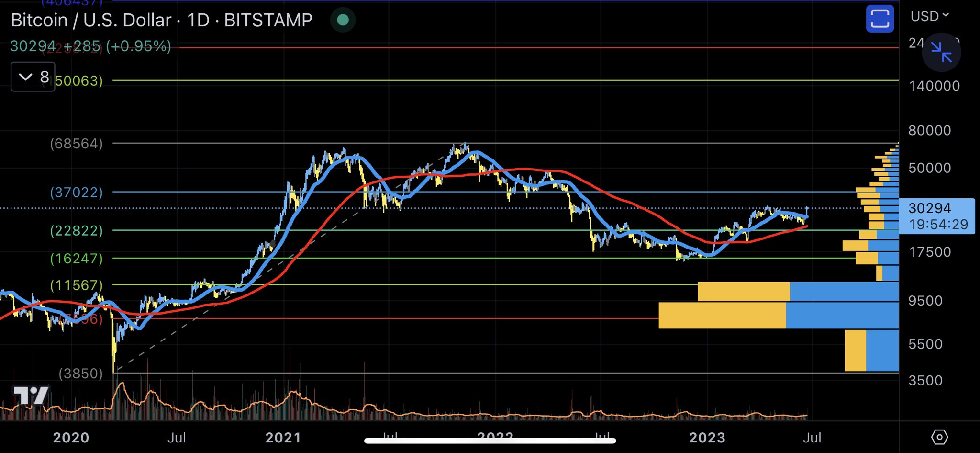Click the 9500 price axis label
Viewport: 980px width, 453px height.
click(x=925, y=301)
